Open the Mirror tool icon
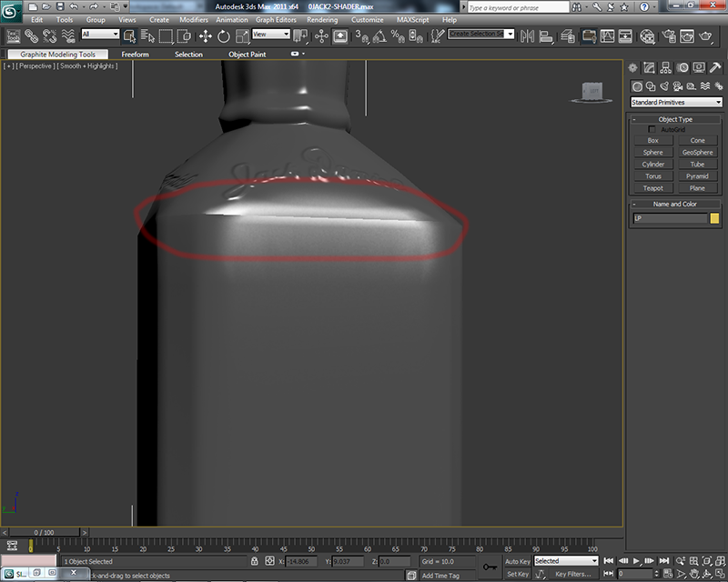The height and width of the screenshot is (582, 728). (527, 37)
